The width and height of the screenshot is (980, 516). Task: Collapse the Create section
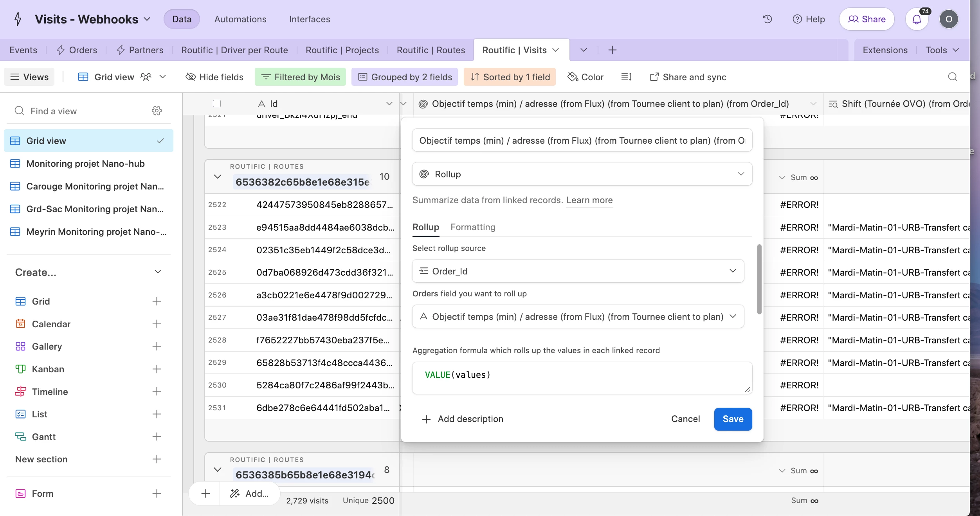(x=158, y=272)
